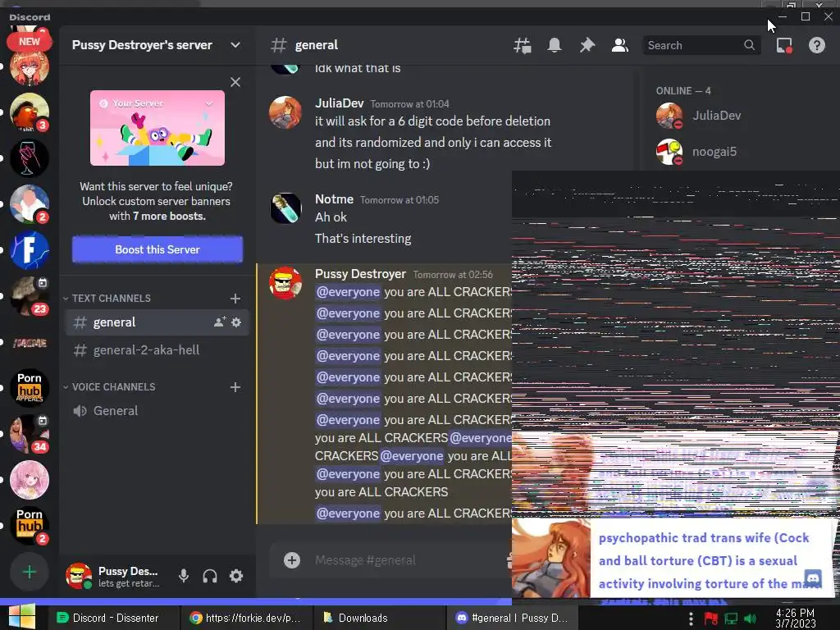Open the Peter Griffin server icon
This screenshot has height=630, width=840.
30,204
